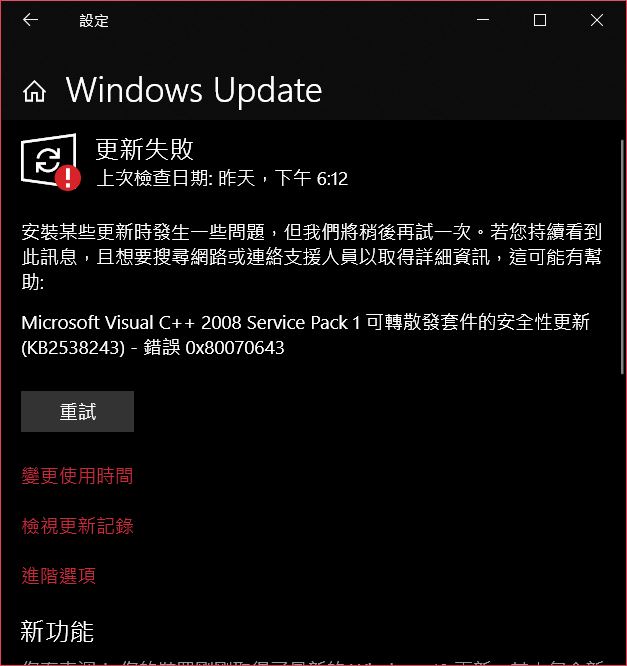This screenshot has width=627, height=666.
Task: Click the red exclamation error badge
Action: [68, 178]
